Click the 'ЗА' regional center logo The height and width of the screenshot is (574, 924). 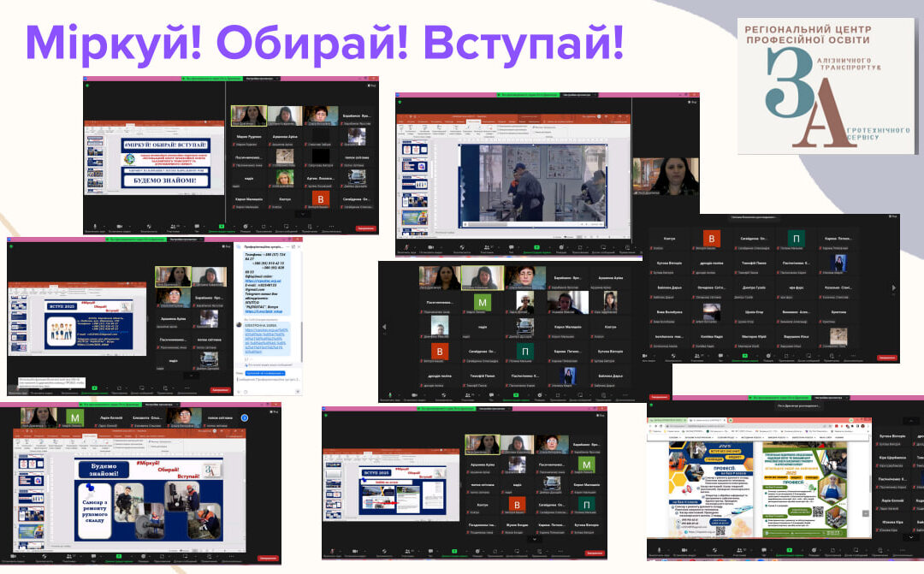(826, 86)
